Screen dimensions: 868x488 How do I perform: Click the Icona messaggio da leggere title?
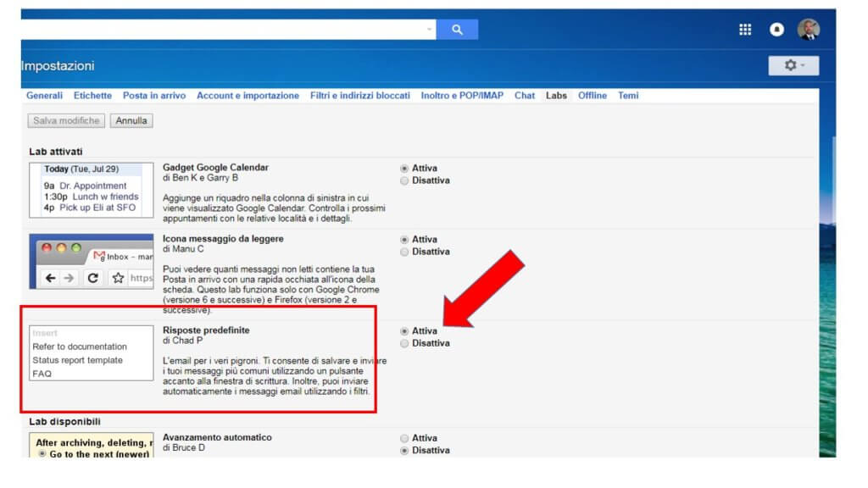tap(223, 238)
